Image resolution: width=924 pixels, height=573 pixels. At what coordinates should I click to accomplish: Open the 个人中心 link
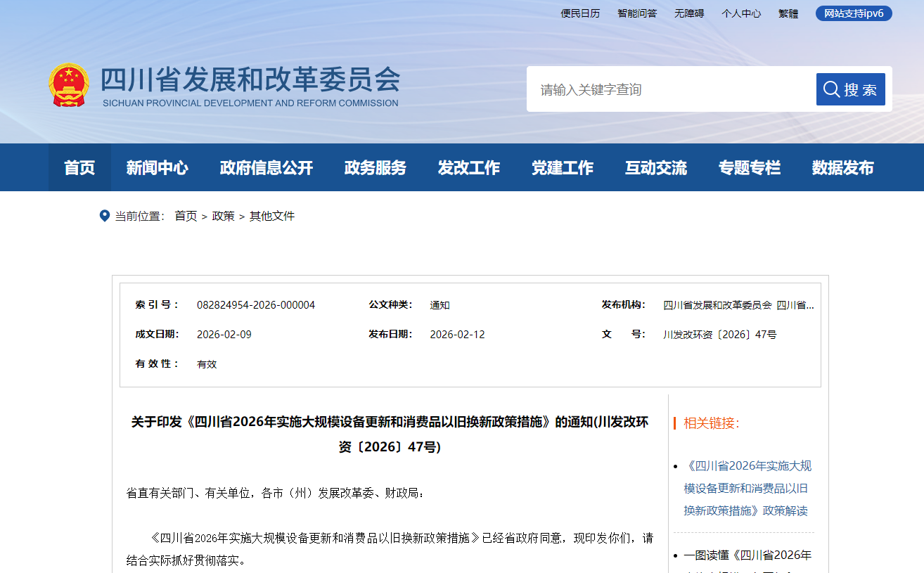tap(741, 13)
